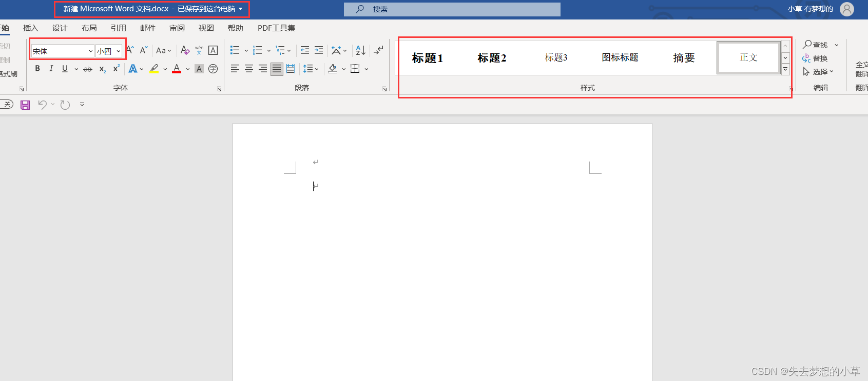Expand borders dropdown arrow

[x=367, y=69]
